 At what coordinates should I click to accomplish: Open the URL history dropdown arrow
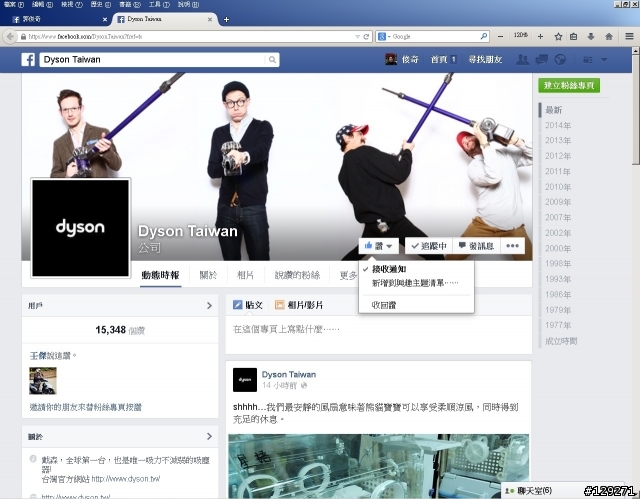click(358, 37)
